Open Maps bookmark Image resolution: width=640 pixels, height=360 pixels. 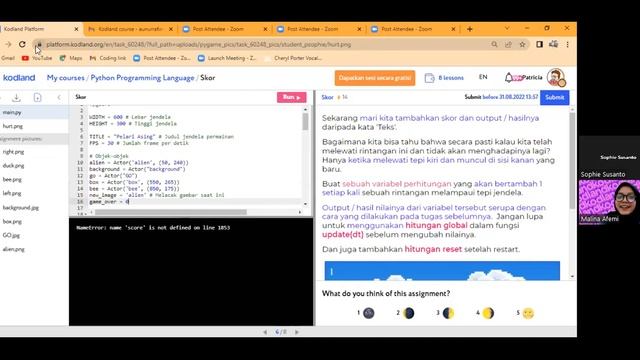(71, 58)
